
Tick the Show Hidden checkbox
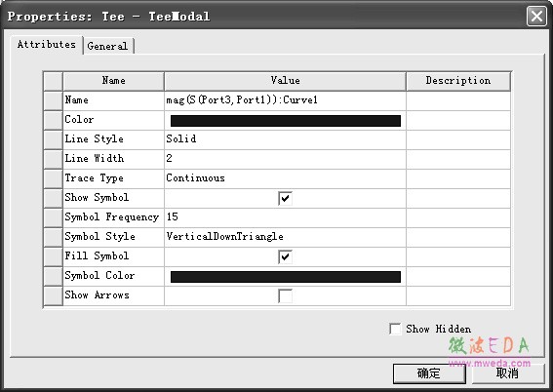pos(395,329)
